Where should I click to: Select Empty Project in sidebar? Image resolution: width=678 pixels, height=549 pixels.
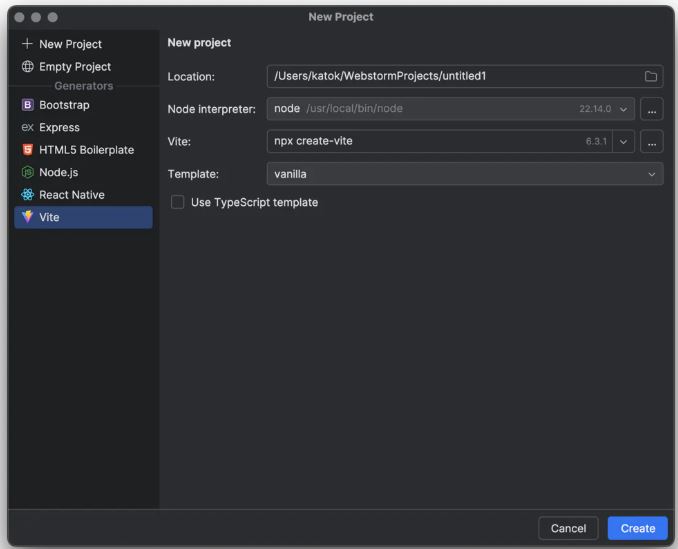83,66
